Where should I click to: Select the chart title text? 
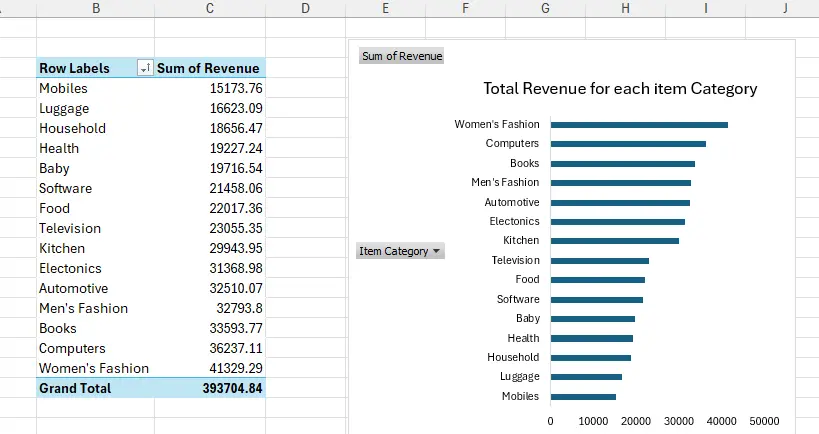[620, 89]
